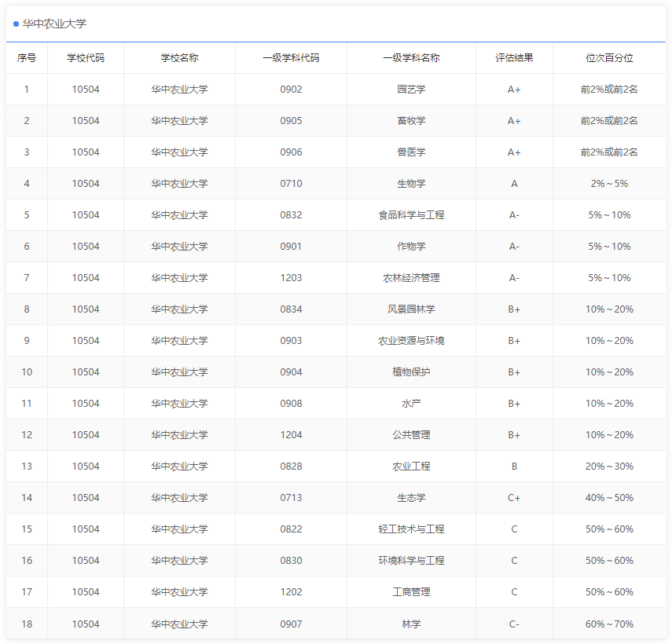Screen dimensions: 672x644
Task: Select the 植物保护 subject cell
Action: tap(411, 371)
